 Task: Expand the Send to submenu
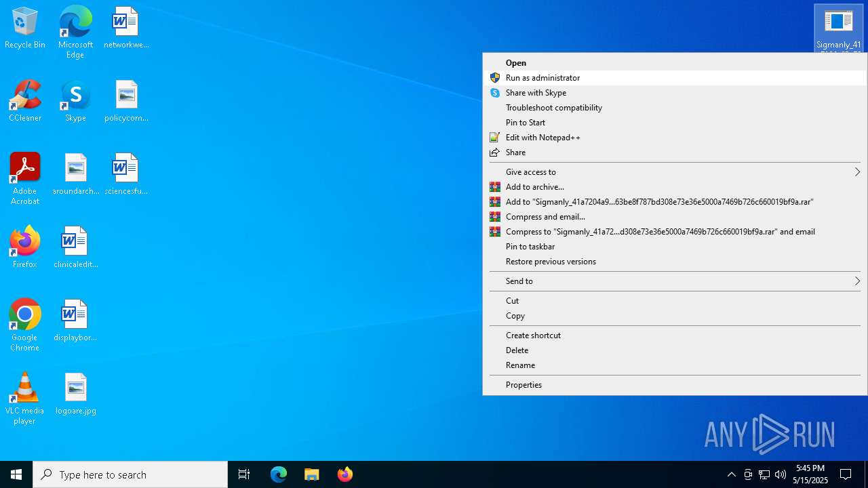pos(675,281)
